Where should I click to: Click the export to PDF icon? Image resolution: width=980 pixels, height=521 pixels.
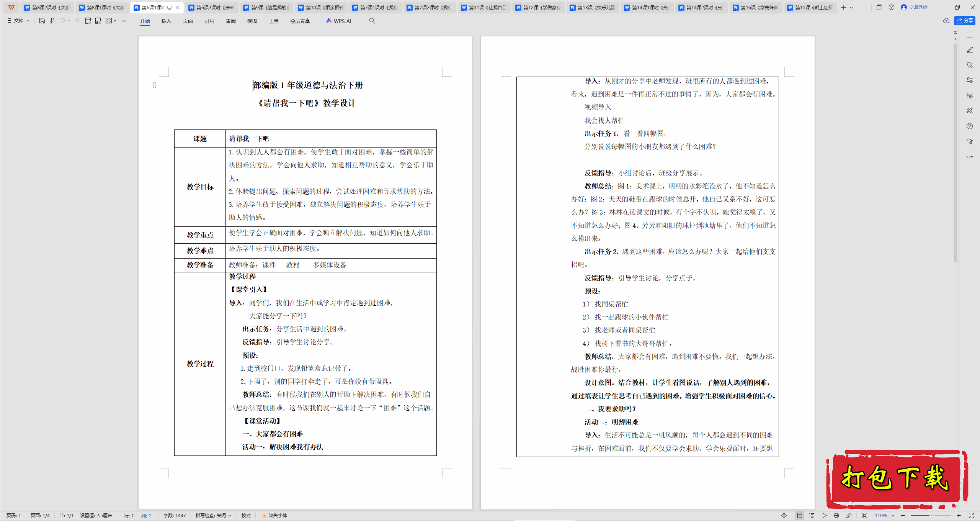(88, 21)
